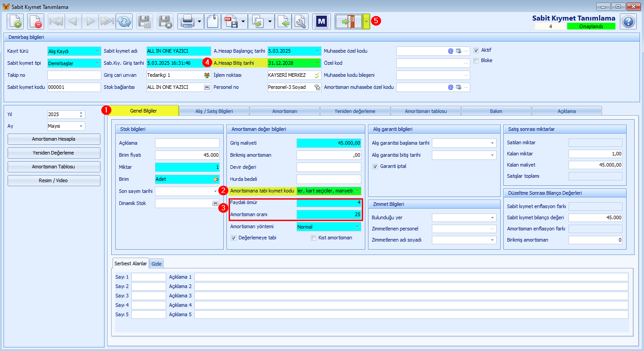Open the wrench settings tool icon
Image resolution: width=644 pixels, height=351 pixels.
click(x=300, y=21)
